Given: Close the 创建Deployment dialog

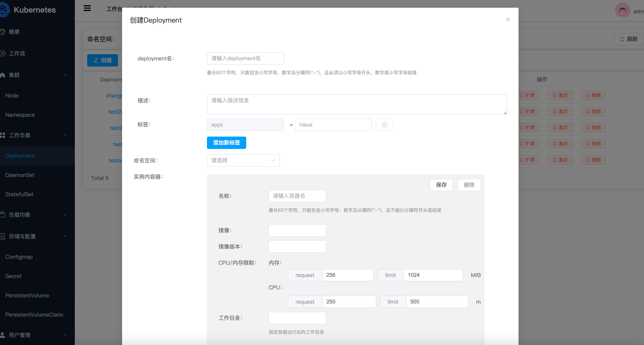Looking at the screenshot, I should (x=508, y=20).
